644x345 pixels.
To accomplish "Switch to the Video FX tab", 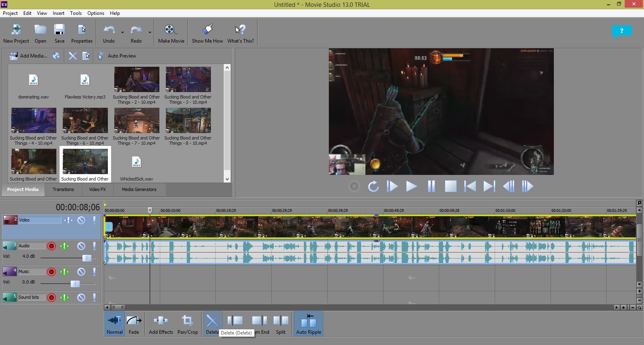I will [x=97, y=189].
